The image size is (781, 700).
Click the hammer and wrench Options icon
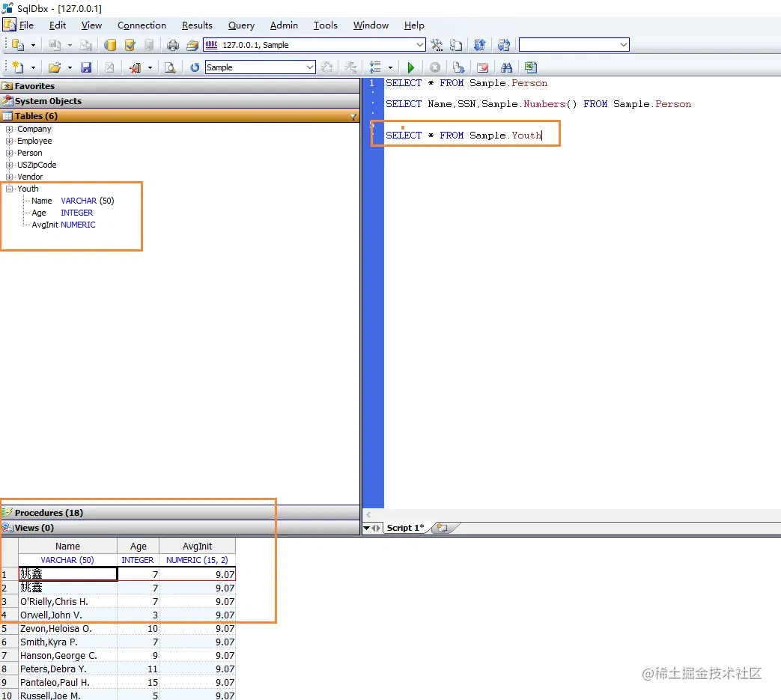coord(437,46)
